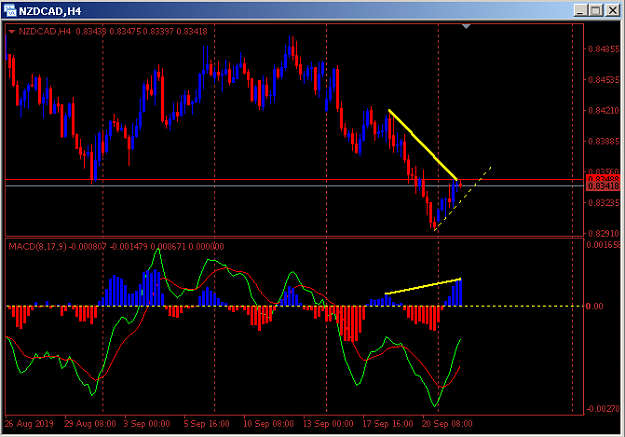
Task: Click the MACD(8,17,9) indicator label
Action: [x=37, y=247]
